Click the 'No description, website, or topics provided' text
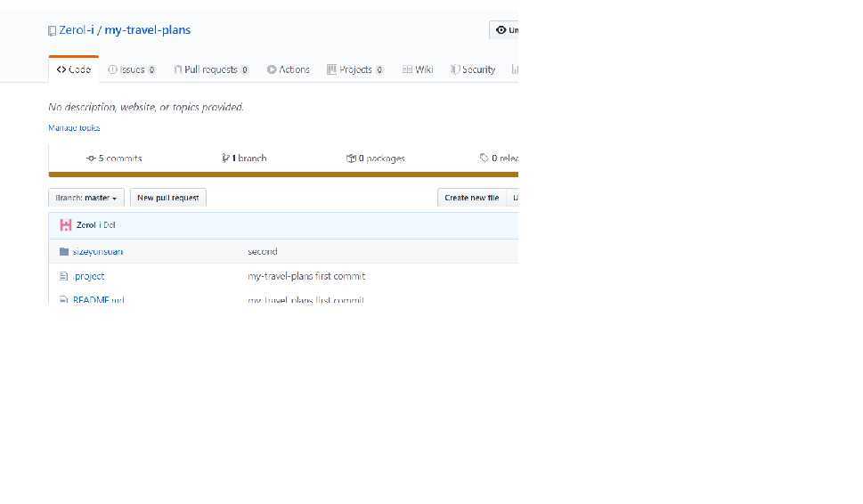 tap(146, 107)
